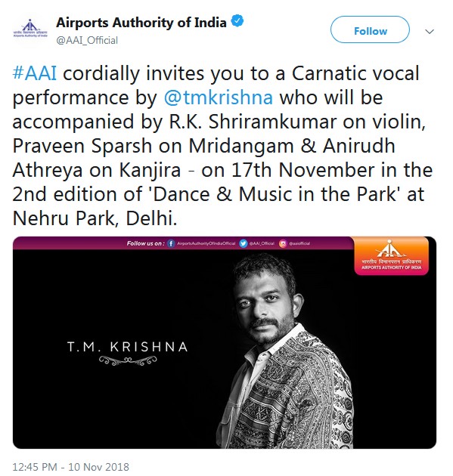Click the orange AAI logo badge
Viewport: 453px width, 476px height.
point(391,255)
